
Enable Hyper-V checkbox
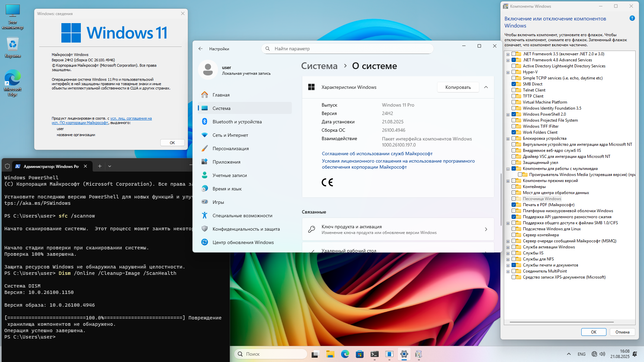coord(514,72)
